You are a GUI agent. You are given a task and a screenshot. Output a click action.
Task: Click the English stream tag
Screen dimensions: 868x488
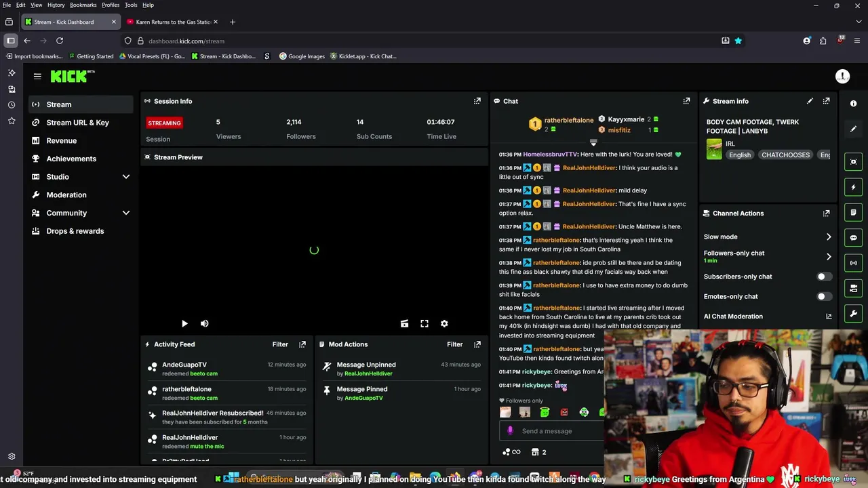pyautogui.click(x=740, y=155)
